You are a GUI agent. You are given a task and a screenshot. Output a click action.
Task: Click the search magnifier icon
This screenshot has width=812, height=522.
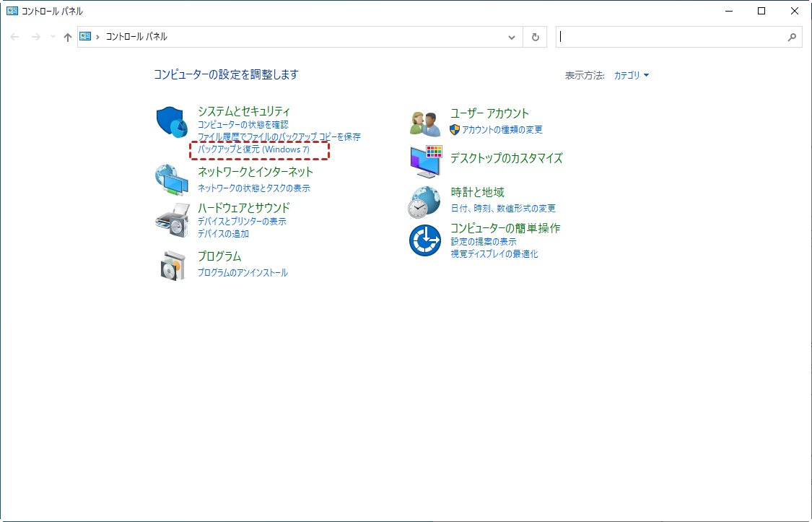point(792,37)
